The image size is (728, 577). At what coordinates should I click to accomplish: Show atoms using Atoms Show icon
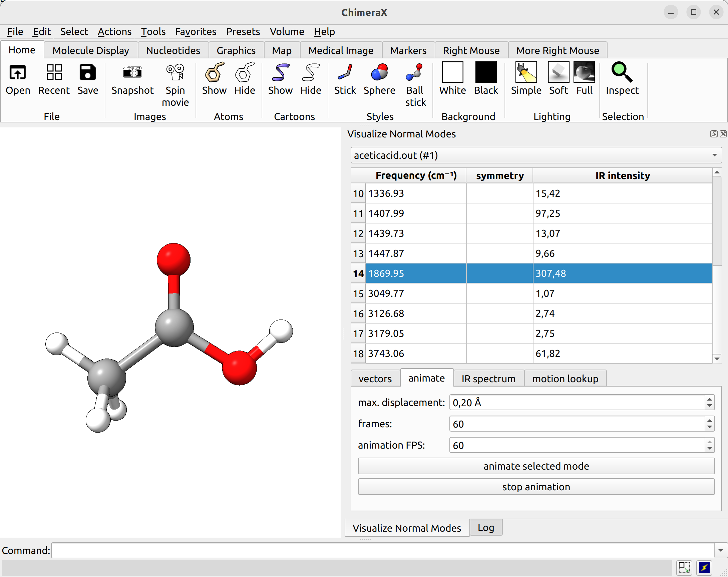pyautogui.click(x=214, y=72)
